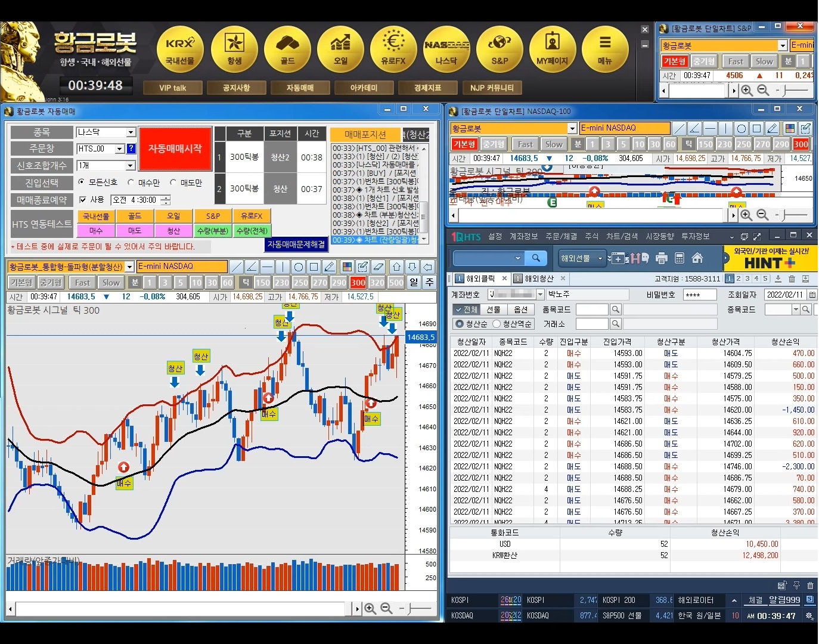Click 수량(전체) test button
This screenshot has height=644, width=819.
pos(252,231)
